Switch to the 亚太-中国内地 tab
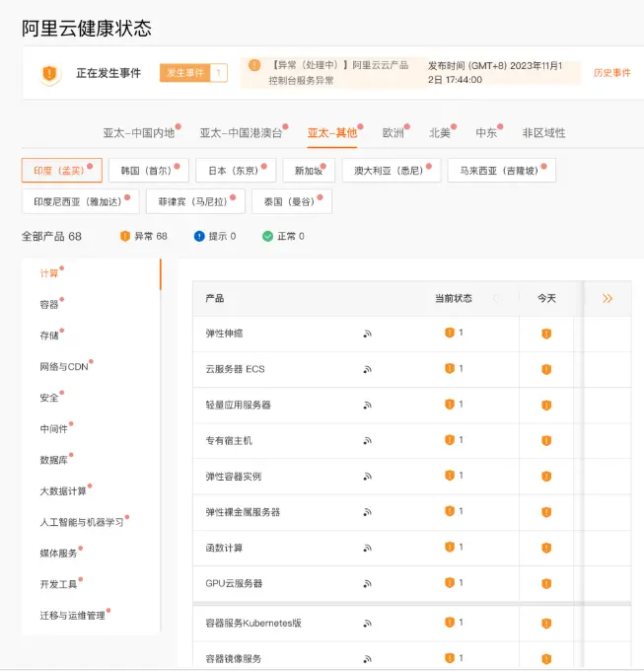The image size is (644, 671). [x=139, y=133]
